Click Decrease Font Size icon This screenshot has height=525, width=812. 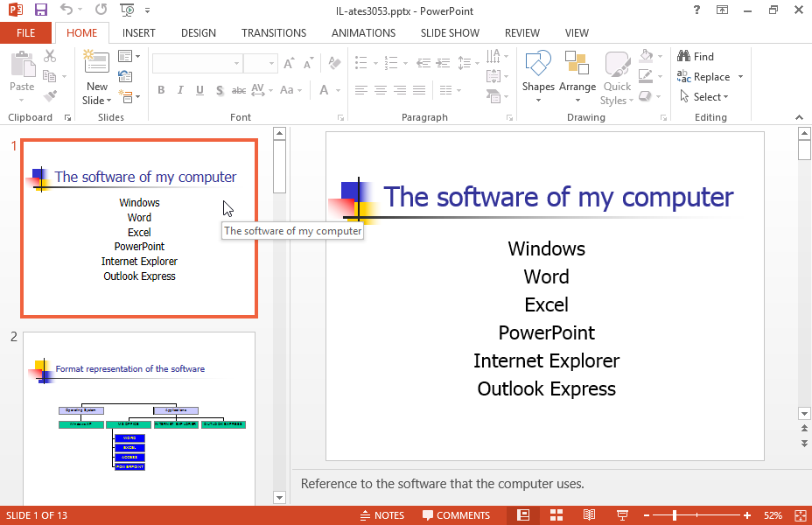pos(309,63)
